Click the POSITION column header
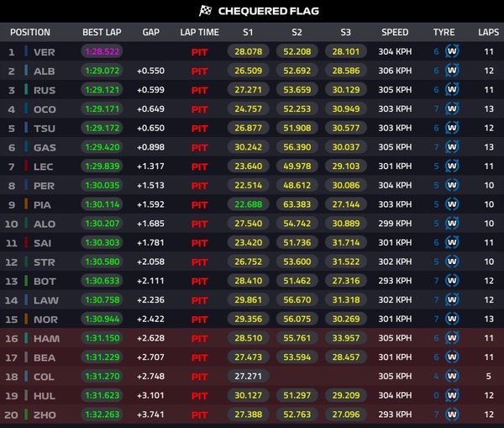Viewport: 504px width, 428px height. click(x=30, y=32)
